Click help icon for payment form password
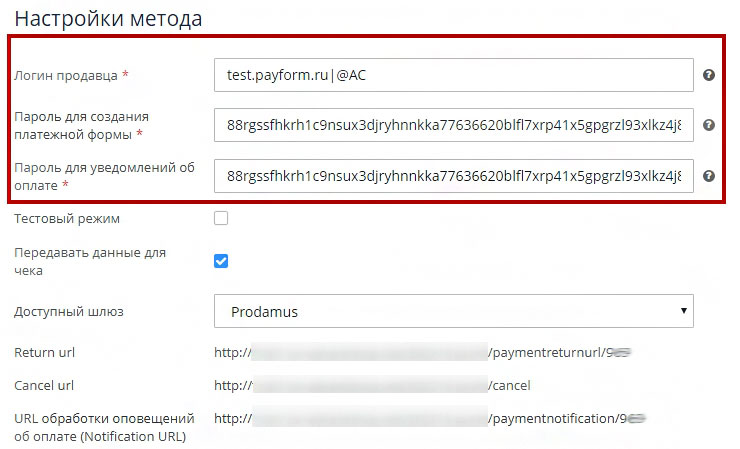This screenshot has width=740, height=449. pos(709,125)
